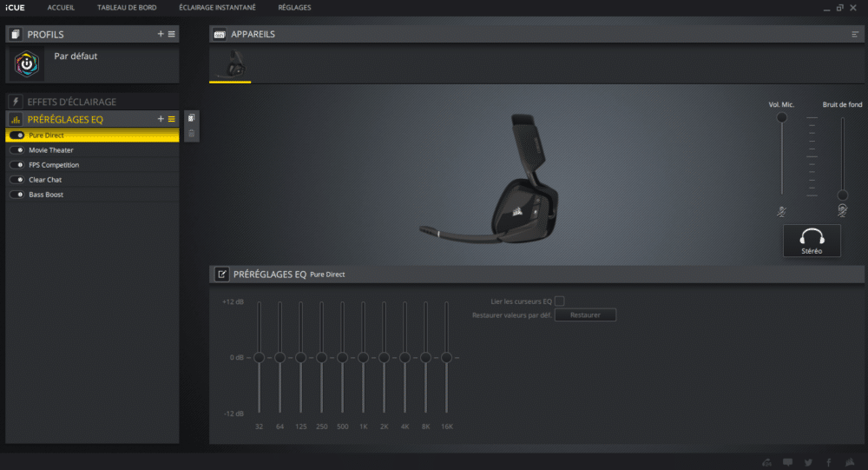The image size is (868, 470).
Task: Go to the RÉGLAGES tab
Action: pos(294,8)
